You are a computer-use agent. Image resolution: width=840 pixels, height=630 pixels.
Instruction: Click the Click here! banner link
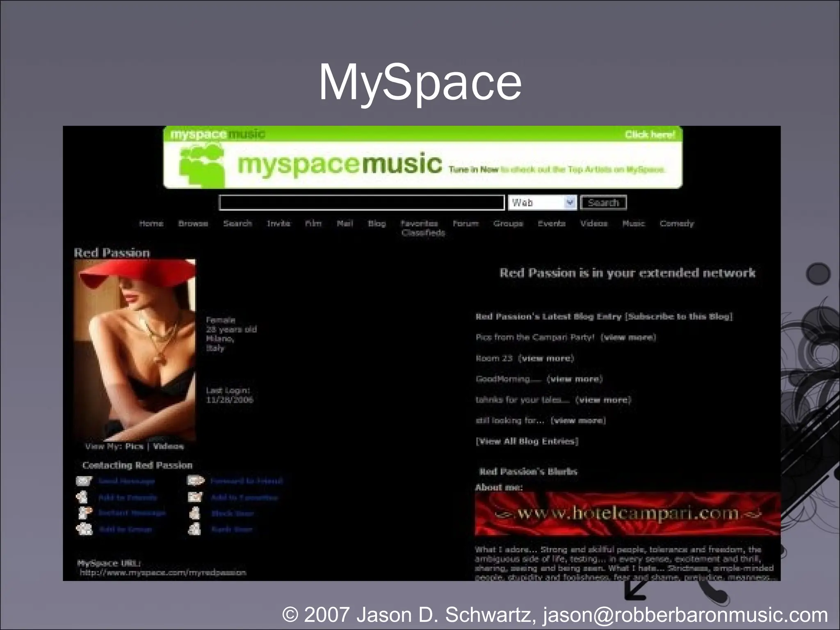tap(650, 135)
